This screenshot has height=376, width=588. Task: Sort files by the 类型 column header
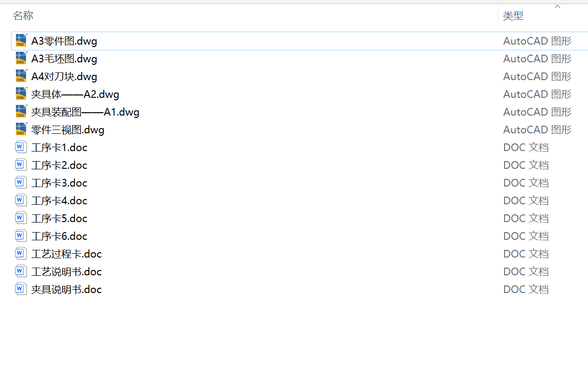[513, 16]
